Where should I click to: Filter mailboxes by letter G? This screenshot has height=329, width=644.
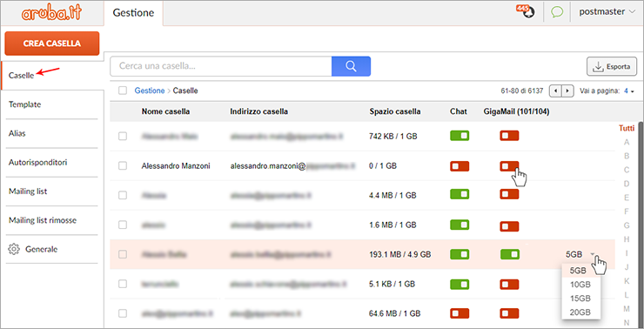click(x=627, y=225)
